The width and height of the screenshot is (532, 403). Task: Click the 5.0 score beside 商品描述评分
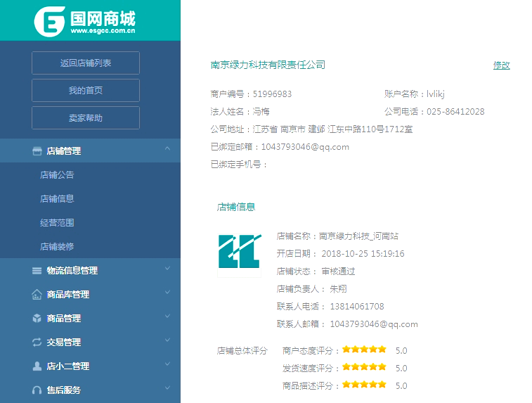[401, 385]
